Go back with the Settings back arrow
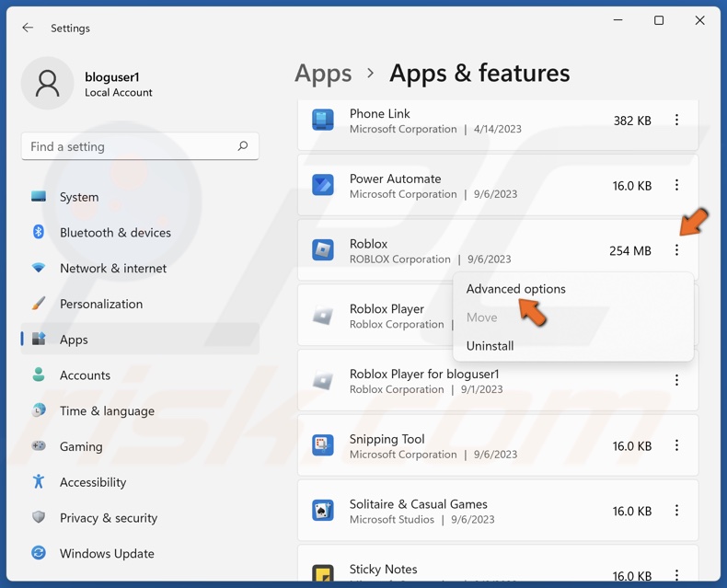This screenshot has height=588, width=727. 28,28
